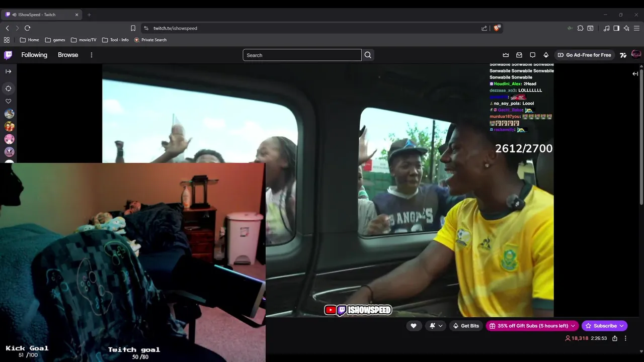
Task: Open the browser hamburger menu
Action: click(636, 28)
